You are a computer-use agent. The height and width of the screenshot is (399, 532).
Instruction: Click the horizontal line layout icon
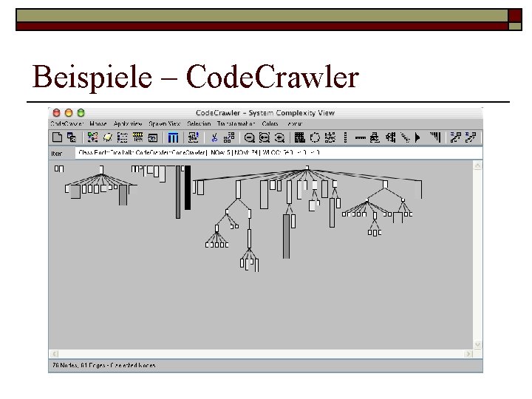pyautogui.click(x=360, y=137)
